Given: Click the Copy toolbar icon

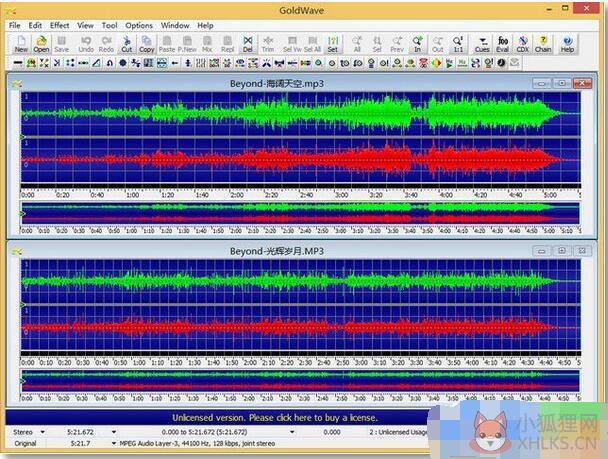Looking at the screenshot, I should pos(147,44).
